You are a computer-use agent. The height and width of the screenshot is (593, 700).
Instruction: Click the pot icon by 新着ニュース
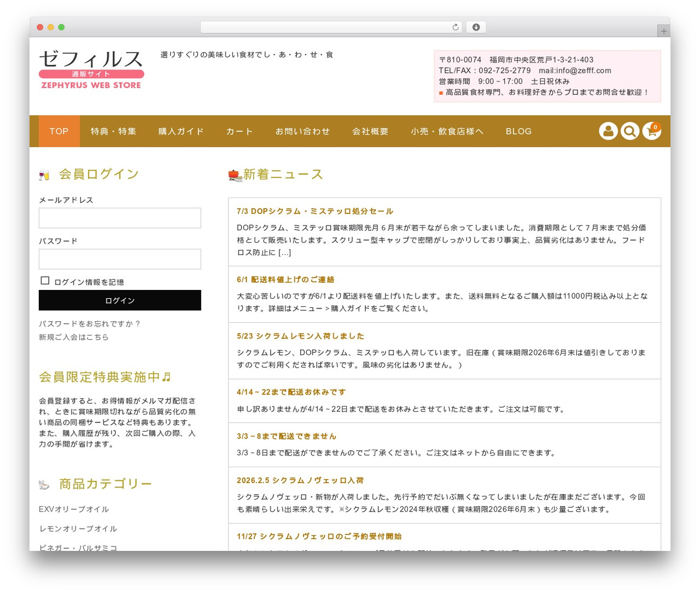tap(235, 175)
